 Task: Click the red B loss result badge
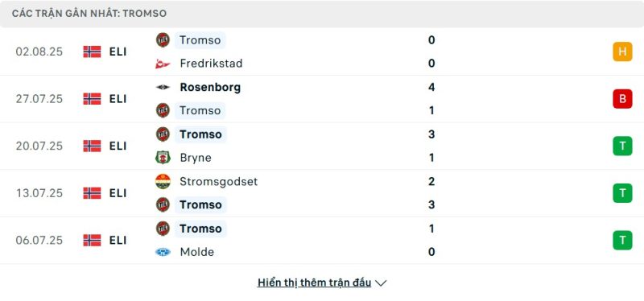622,99
